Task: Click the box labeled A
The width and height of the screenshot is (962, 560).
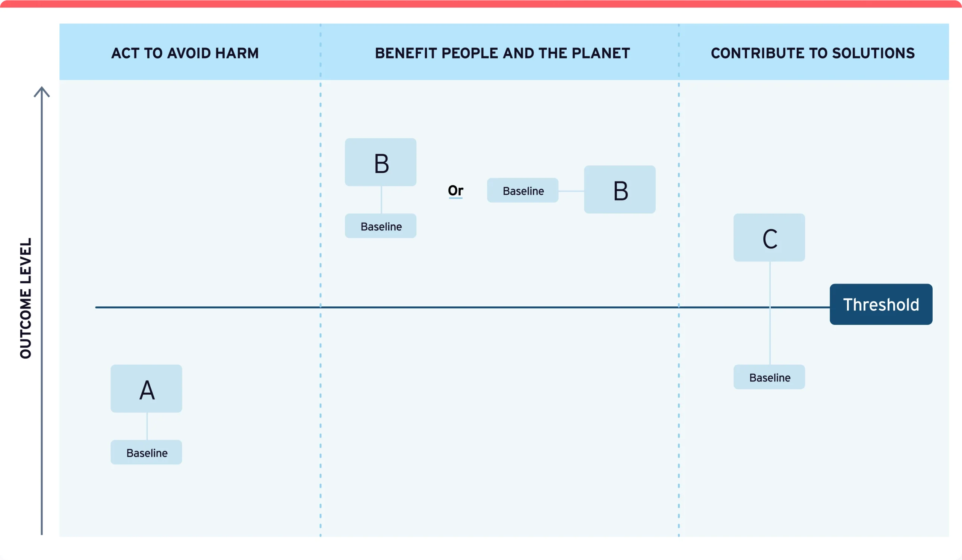Action: 146,388
